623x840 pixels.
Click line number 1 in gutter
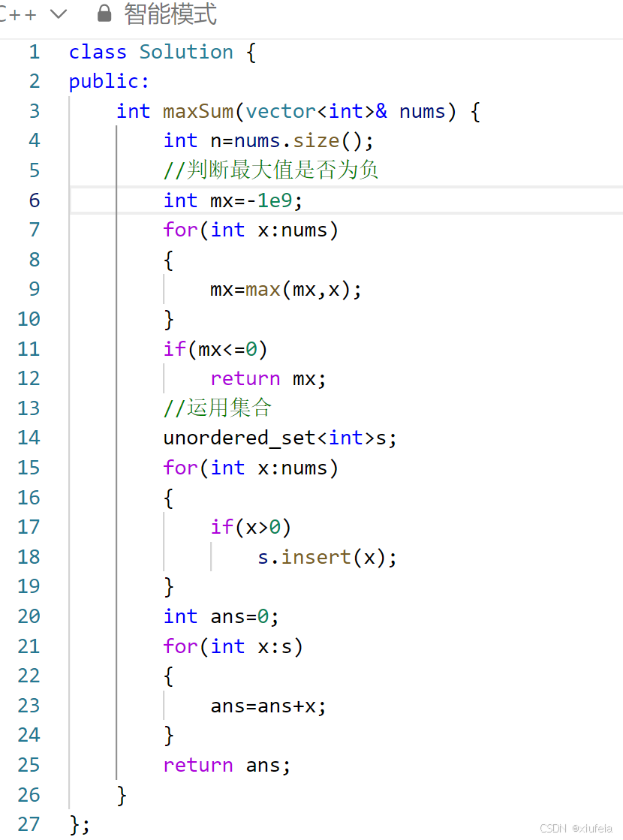(35, 52)
